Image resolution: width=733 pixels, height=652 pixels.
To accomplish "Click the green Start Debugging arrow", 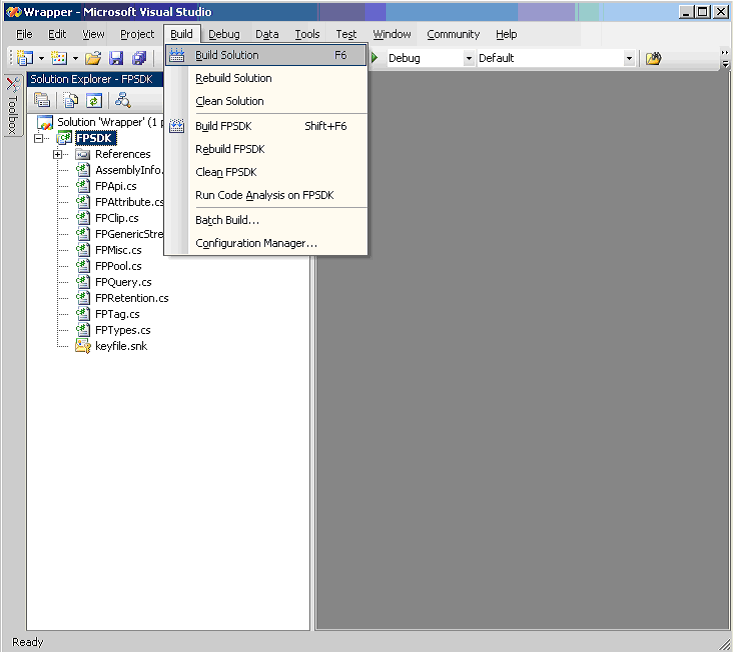I will point(375,58).
